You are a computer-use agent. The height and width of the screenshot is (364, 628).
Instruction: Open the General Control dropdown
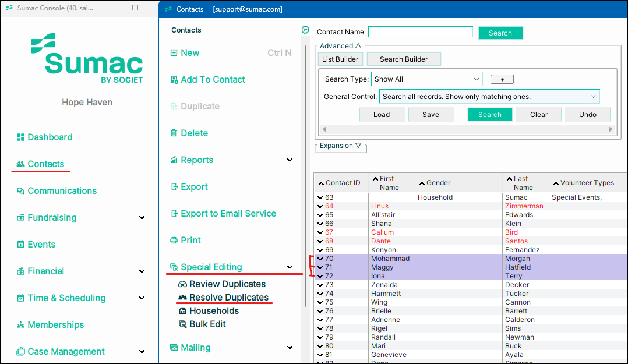489,97
